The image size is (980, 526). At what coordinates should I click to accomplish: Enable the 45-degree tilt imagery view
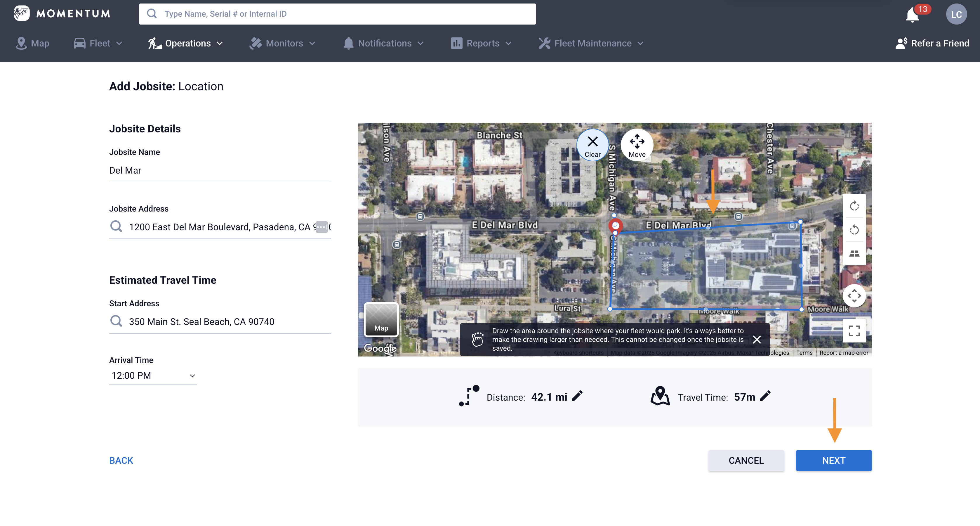(854, 253)
